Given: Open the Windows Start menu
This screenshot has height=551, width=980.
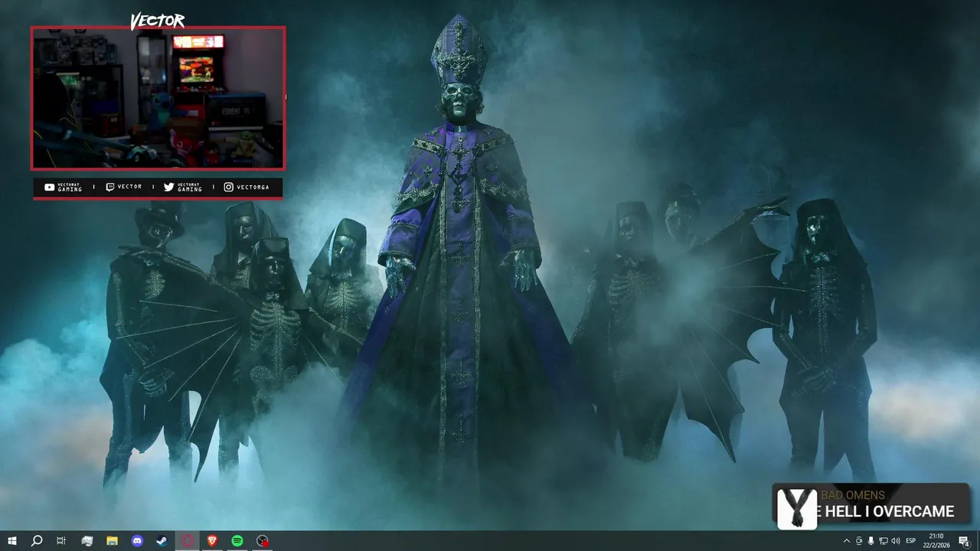Looking at the screenshot, I should (12, 541).
